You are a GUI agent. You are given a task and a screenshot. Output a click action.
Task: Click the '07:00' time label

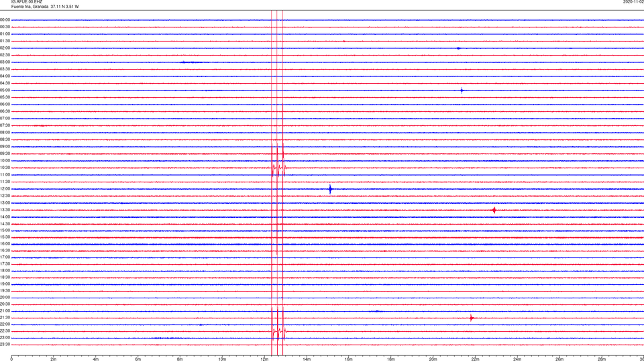[5, 118]
